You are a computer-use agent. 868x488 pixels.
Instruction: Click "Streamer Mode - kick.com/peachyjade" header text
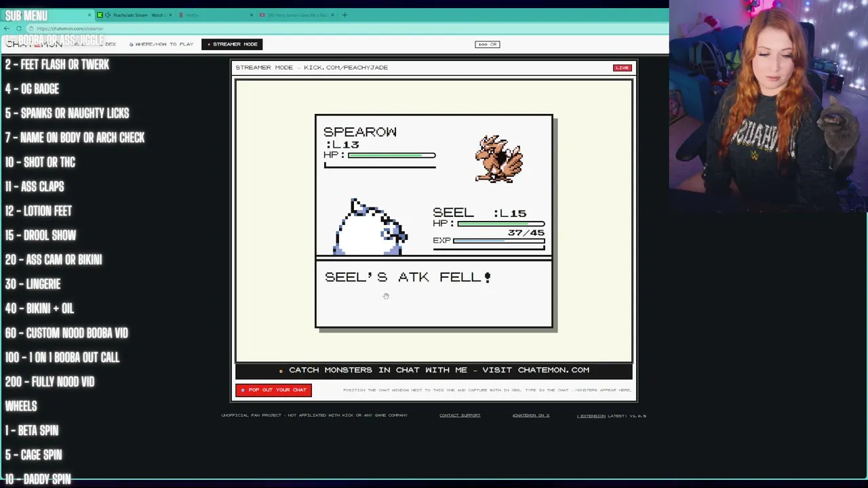pos(312,68)
